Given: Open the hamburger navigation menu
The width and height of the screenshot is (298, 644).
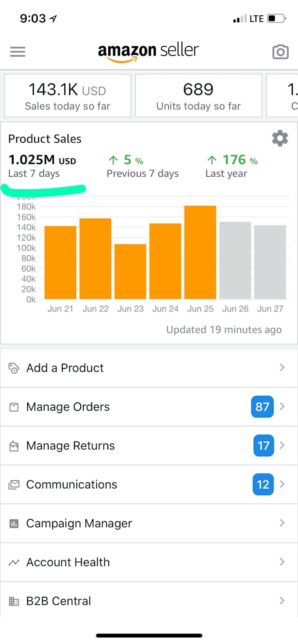Looking at the screenshot, I should tap(18, 52).
